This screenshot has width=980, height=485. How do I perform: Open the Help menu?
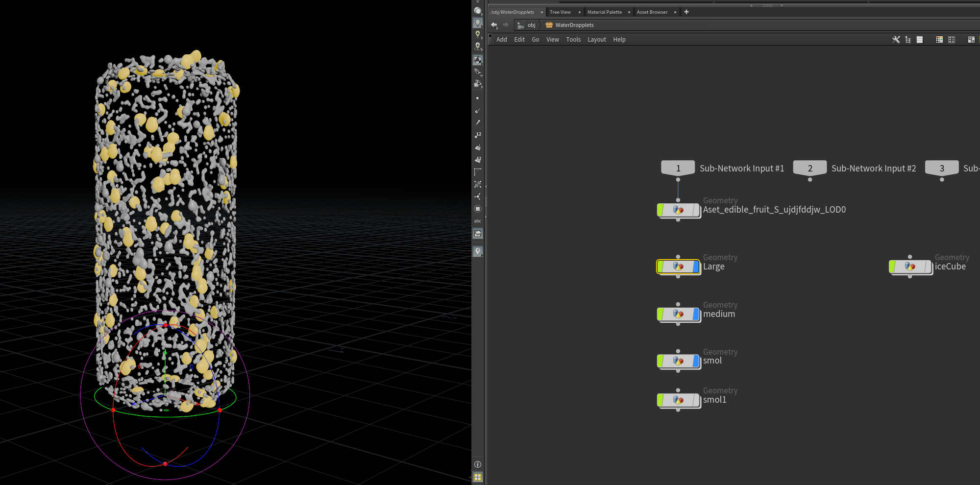pyautogui.click(x=619, y=40)
